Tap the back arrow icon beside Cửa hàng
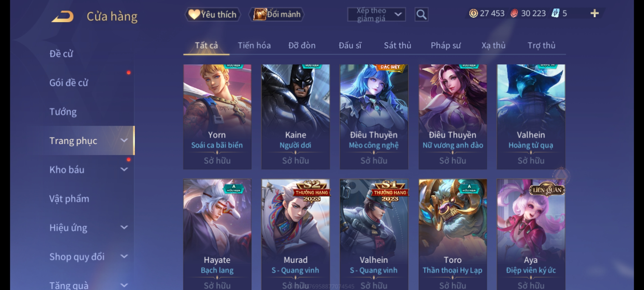Viewport: 644px width, 290px height. (63, 17)
